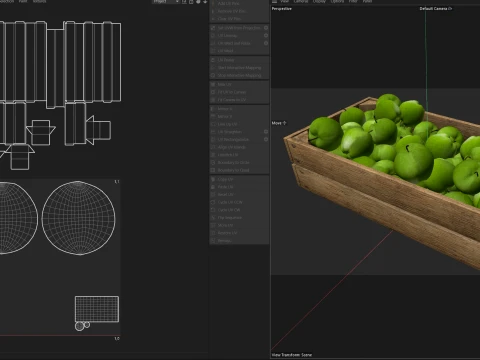
Task: Open UV Unwrap options gear
Action: click(x=266, y=36)
